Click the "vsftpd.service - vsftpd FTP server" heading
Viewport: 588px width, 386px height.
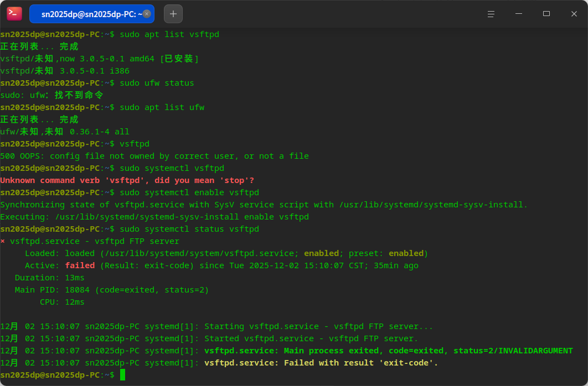click(95, 241)
